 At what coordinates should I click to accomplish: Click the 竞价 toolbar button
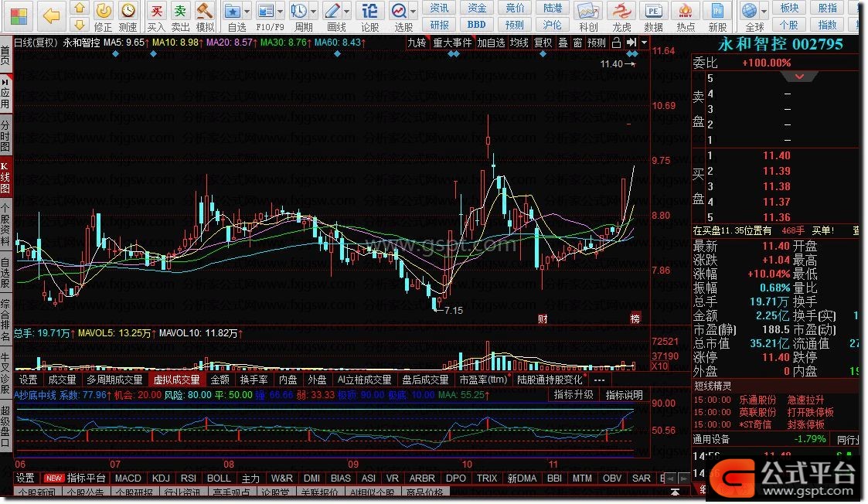pos(515,8)
